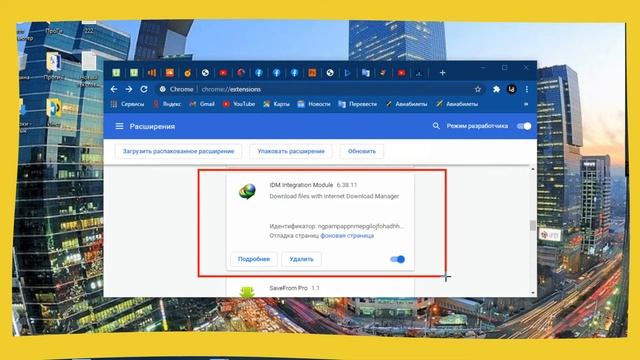
Task: Switch to the chart-icon tab
Action: (419, 73)
